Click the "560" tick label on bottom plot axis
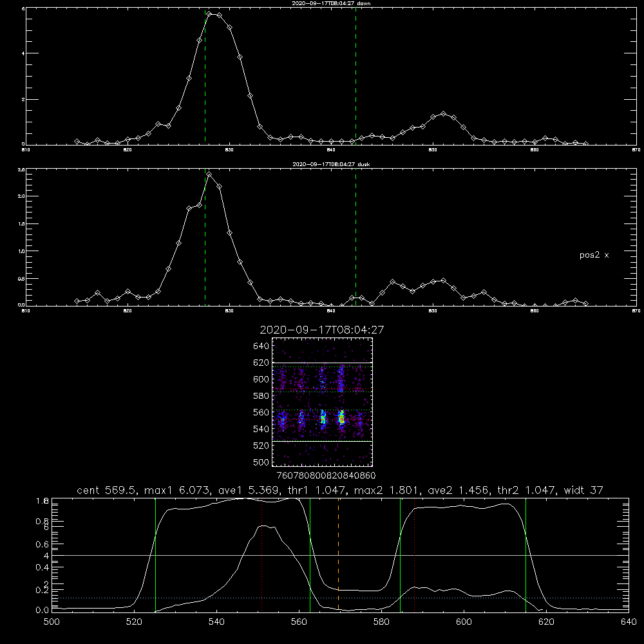Screen dimensions: 644x644 [x=299, y=622]
